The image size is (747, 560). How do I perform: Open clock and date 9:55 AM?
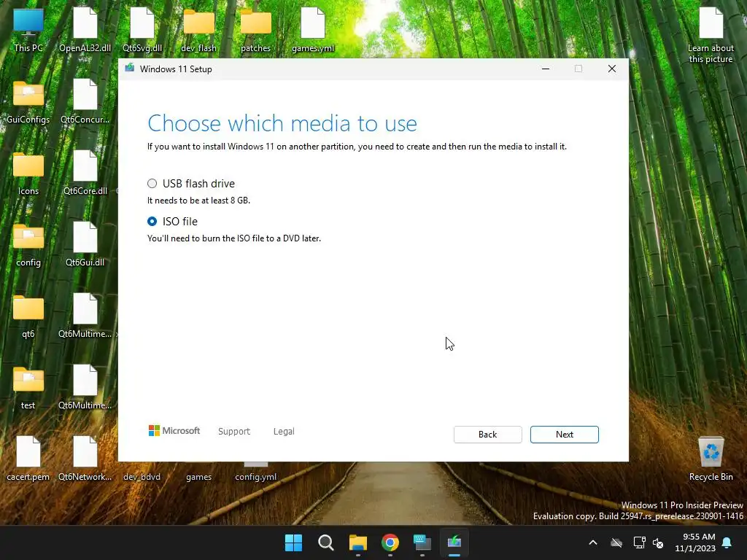[x=695, y=542]
